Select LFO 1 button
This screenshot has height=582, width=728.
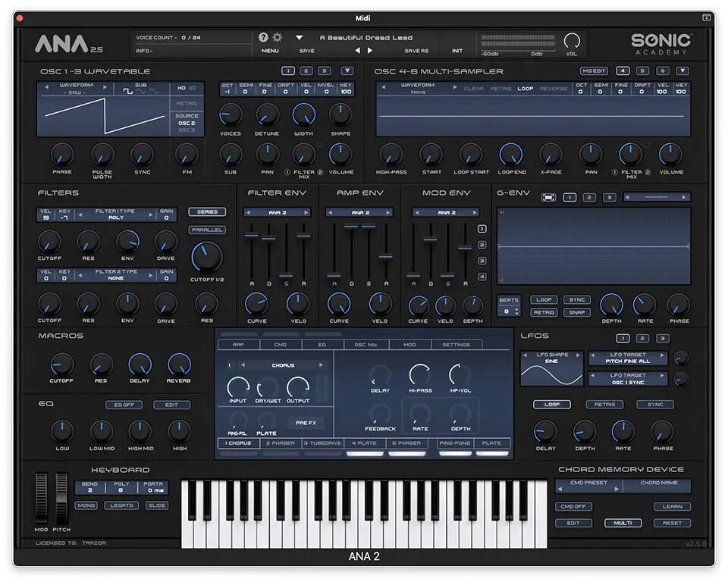coord(623,338)
